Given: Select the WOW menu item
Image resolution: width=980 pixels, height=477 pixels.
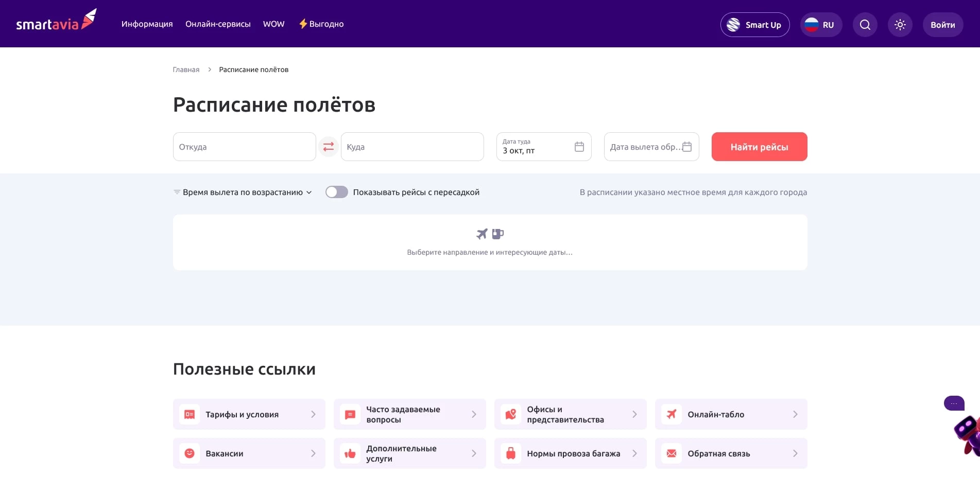Looking at the screenshot, I should (273, 24).
